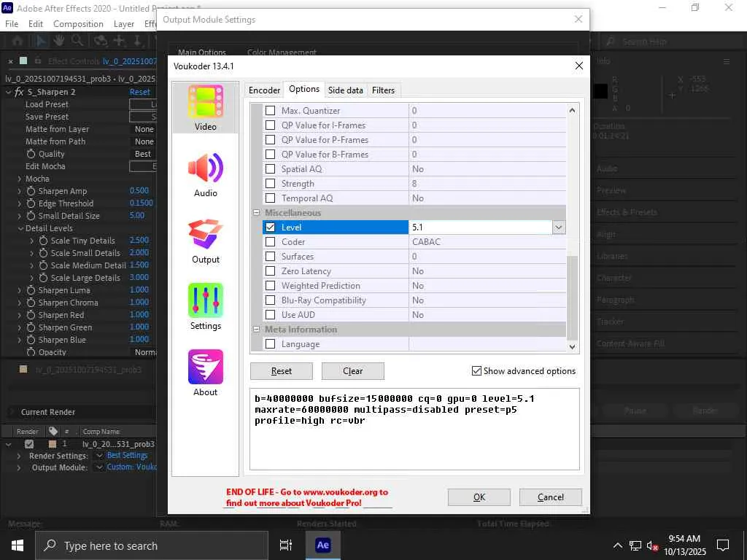Click After Effects taskbar icon
Image resolution: width=747 pixels, height=560 pixels.
[322, 545]
